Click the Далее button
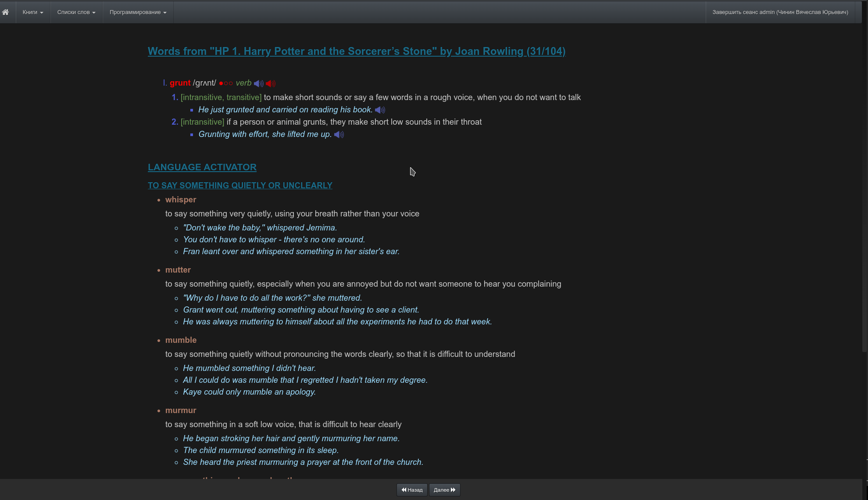This screenshot has height=500, width=868. [445, 490]
